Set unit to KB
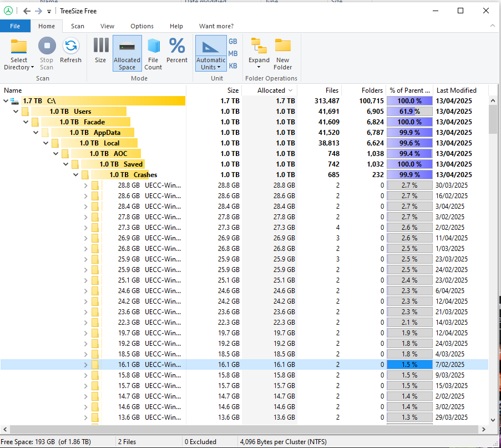Image resolution: width=501 pixels, height=448 pixels. click(x=233, y=66)
